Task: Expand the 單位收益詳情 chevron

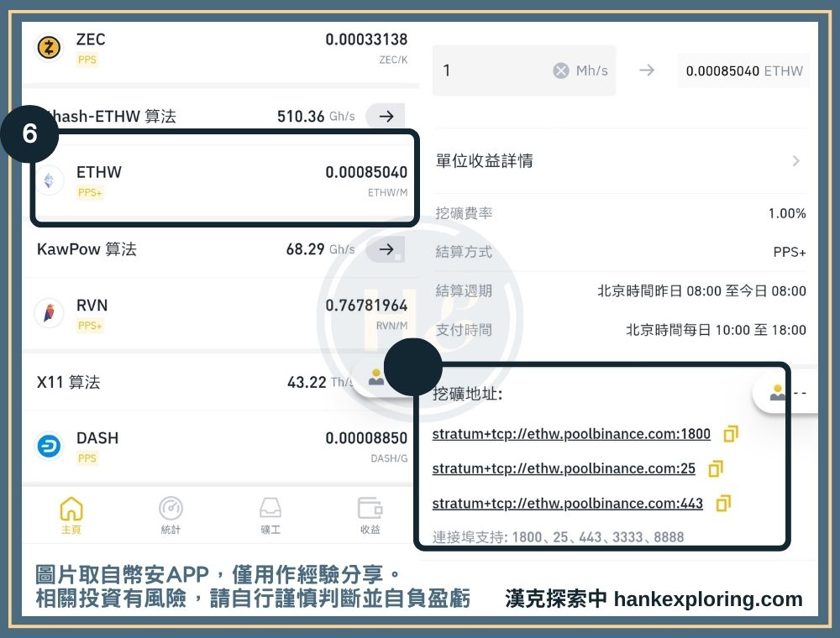Action: click(796, 161)
